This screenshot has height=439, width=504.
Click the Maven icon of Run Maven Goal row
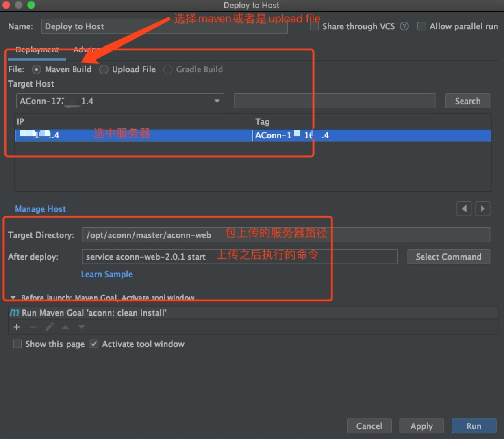[x=14, y=313]
